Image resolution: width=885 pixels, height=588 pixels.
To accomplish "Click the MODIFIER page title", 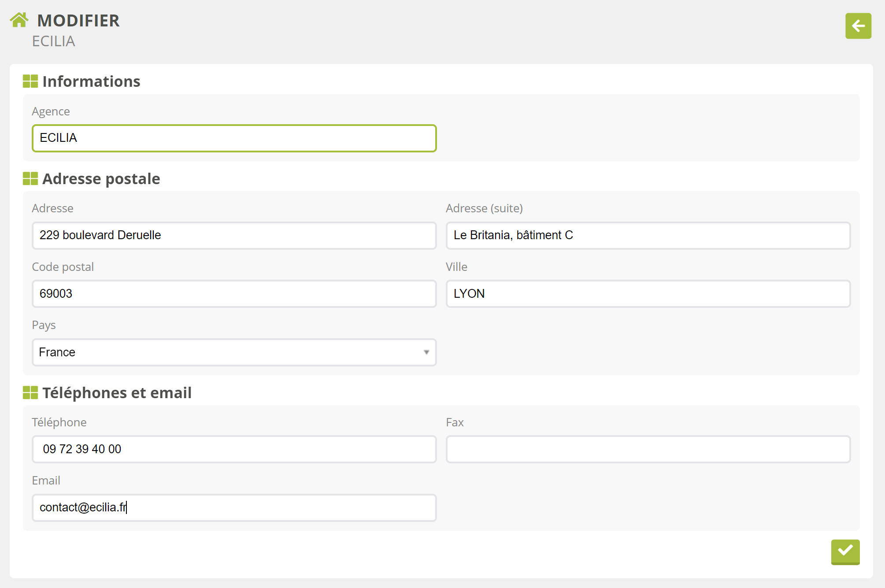I will pos(78,21).
